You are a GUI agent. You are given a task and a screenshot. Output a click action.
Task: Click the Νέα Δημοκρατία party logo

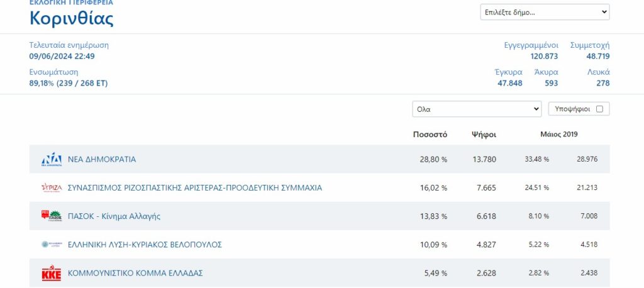(52, 160)
